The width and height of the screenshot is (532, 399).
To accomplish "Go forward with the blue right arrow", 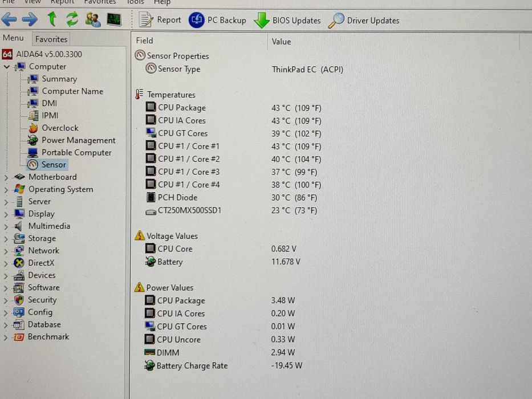I will [30, 19].
